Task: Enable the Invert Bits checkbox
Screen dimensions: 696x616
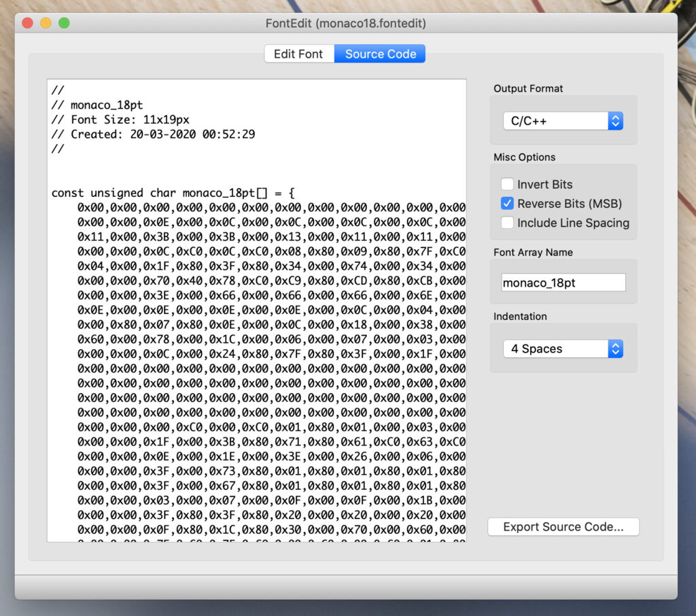Action: 506,184
